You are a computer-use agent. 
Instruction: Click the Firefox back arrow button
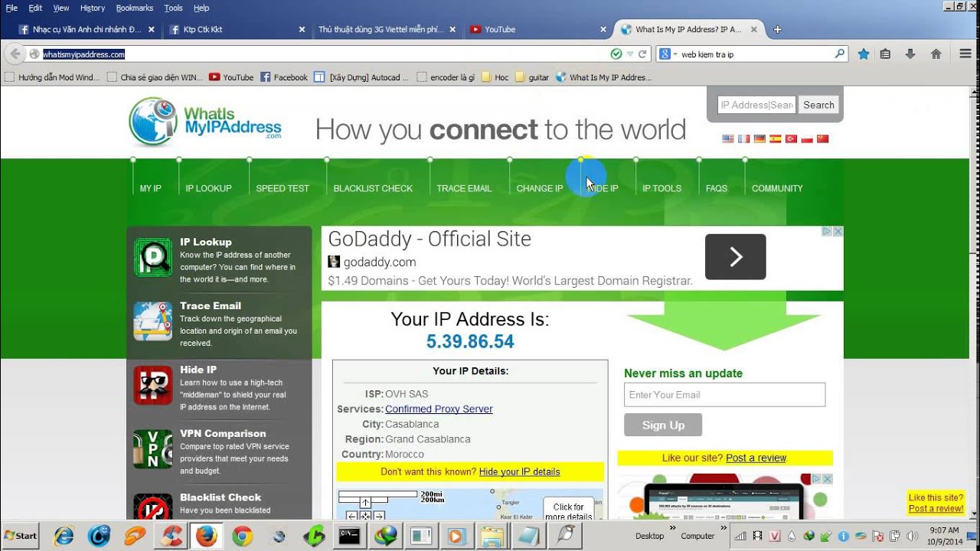coord(15,54)
